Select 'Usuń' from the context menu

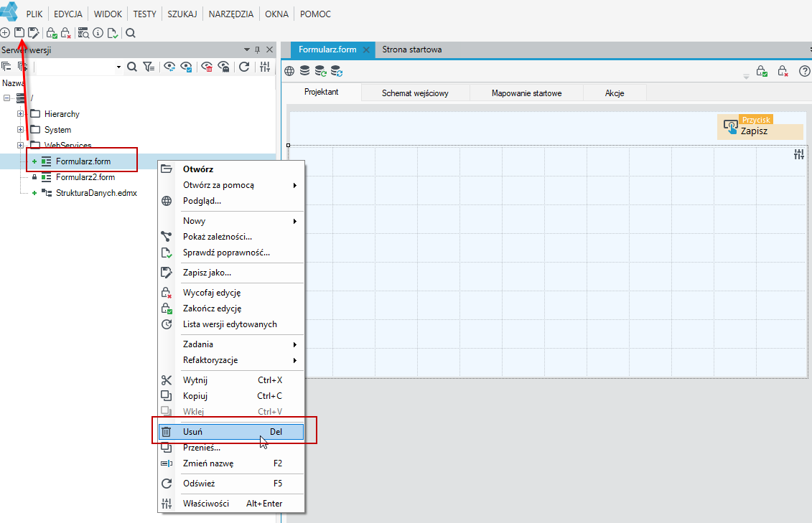click(231, 431)
